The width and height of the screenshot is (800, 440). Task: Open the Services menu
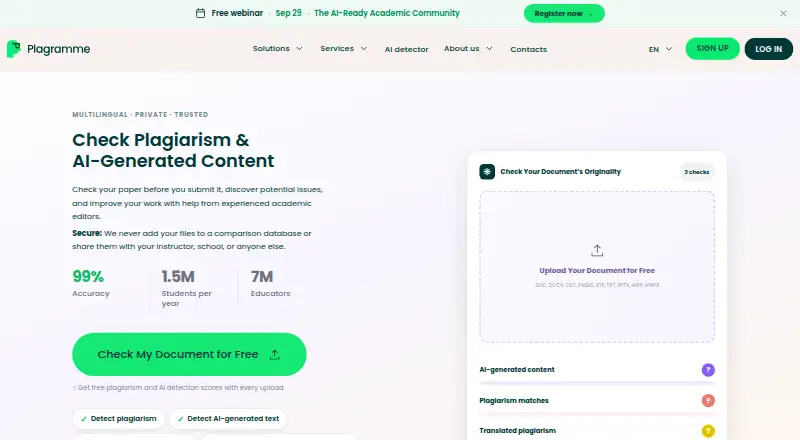click(343, 48)
